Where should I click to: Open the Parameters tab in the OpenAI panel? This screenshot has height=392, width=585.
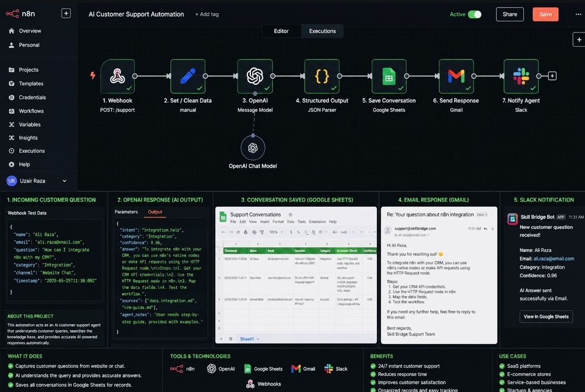126,212
